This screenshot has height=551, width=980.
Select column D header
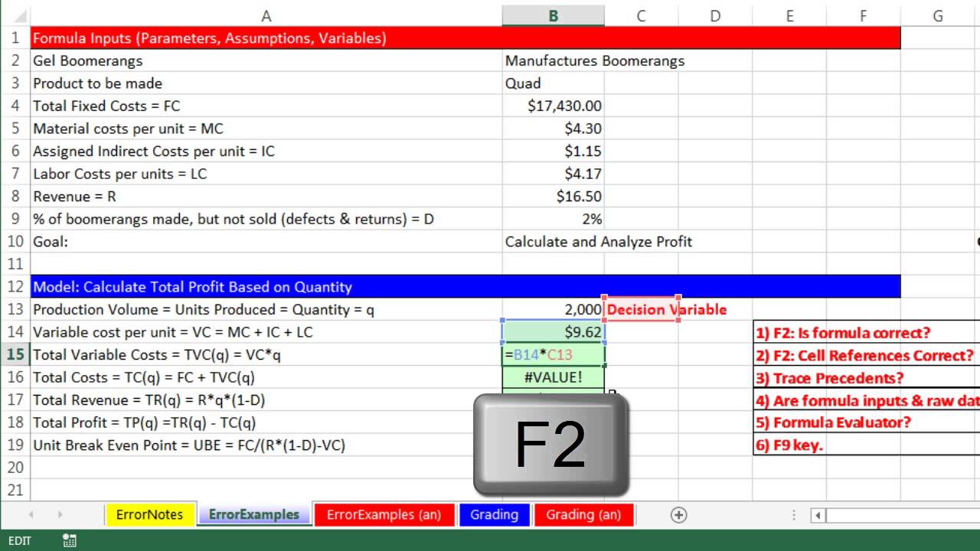pyautogui.click(x=714, y=15)
